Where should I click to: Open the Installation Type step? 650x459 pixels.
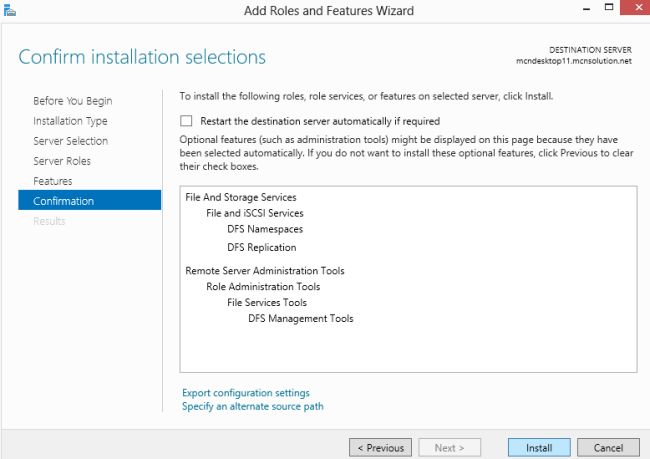(x=70, y=121)
